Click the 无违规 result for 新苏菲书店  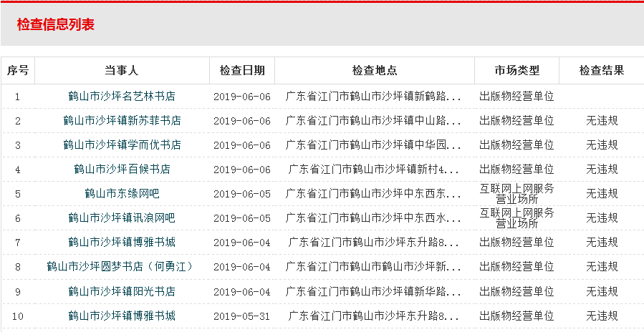pyautogui.click(x=602, y=120)
